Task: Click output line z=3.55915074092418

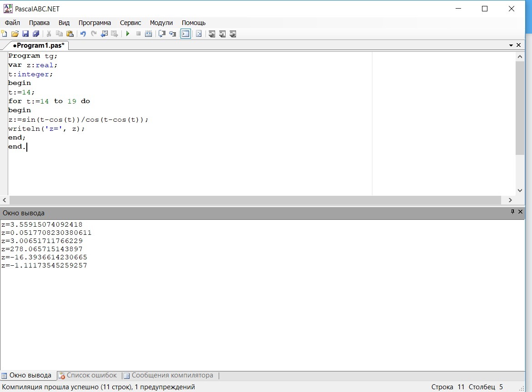Action: [x=42, y=225]
